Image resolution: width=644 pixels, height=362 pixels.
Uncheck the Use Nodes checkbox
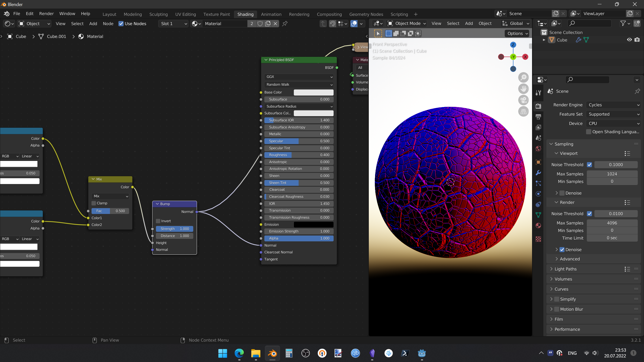[121, 24]
